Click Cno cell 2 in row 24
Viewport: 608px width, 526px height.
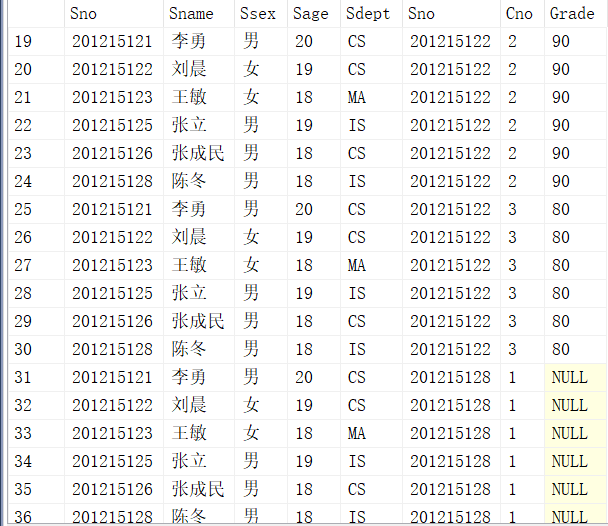(x=523, y=181)
